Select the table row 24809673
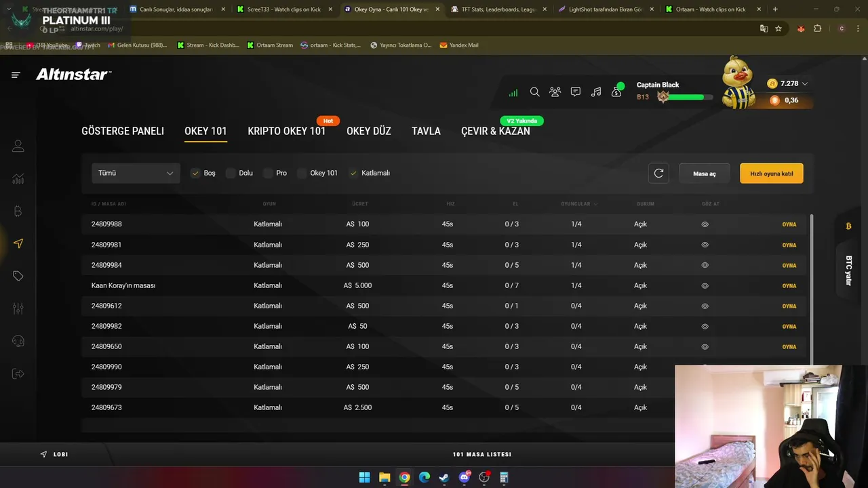 (x=444, y=407)
